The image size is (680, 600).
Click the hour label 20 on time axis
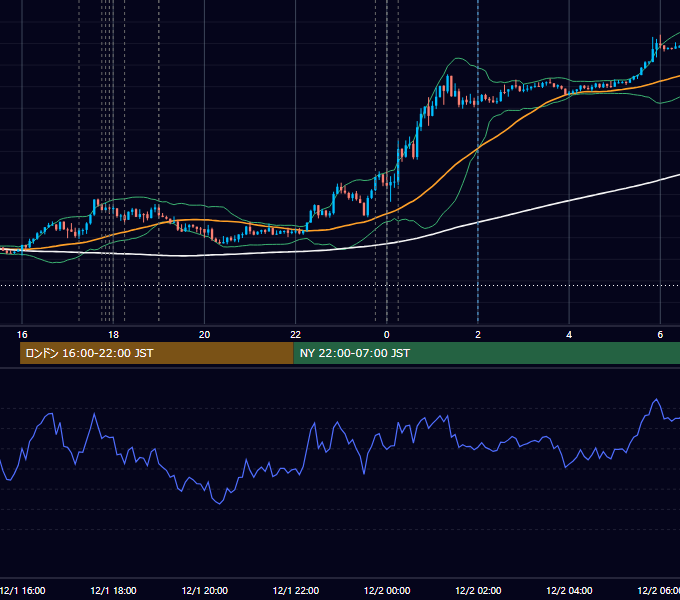pos(204,335)
